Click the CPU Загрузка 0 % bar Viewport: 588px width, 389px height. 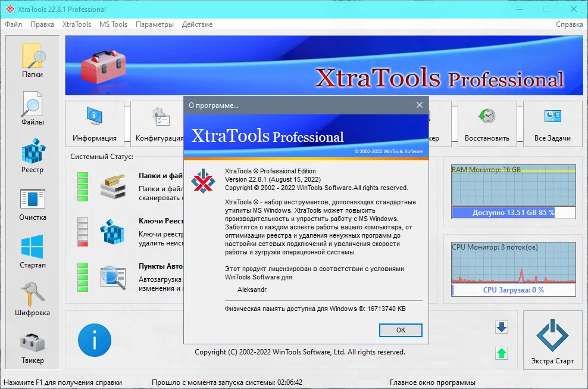(514, 290)
